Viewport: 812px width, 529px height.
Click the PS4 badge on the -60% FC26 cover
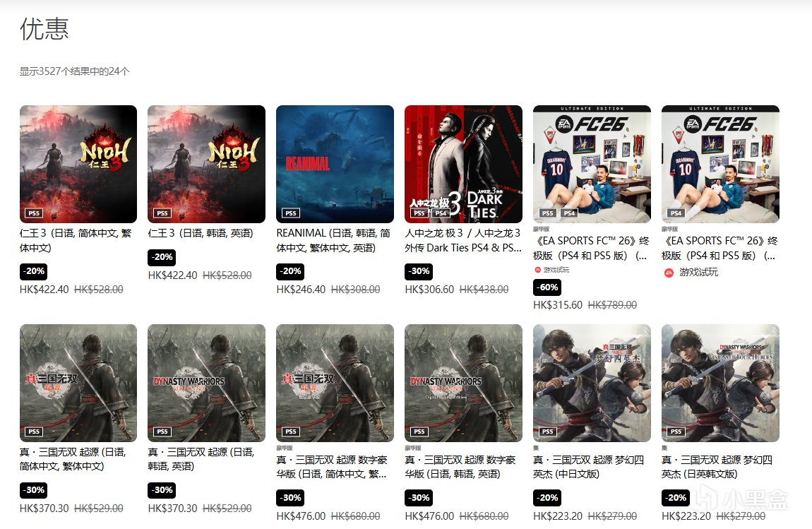pyautogui.click(x=569, y=213)
